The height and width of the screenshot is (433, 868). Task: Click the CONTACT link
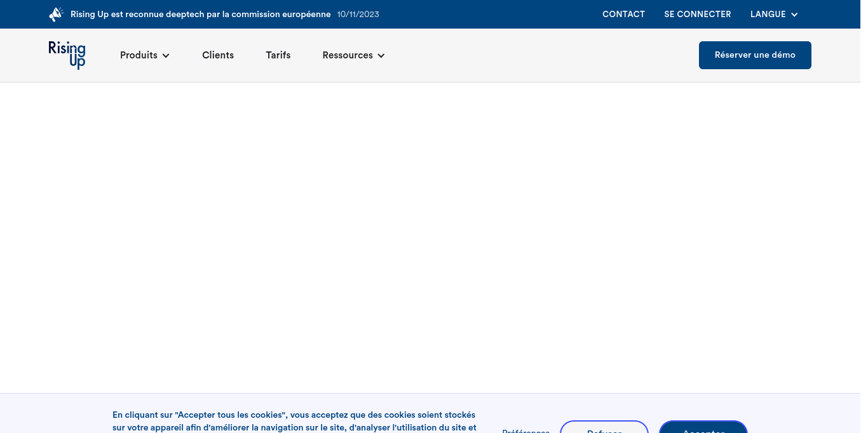(x=623, y=14)
